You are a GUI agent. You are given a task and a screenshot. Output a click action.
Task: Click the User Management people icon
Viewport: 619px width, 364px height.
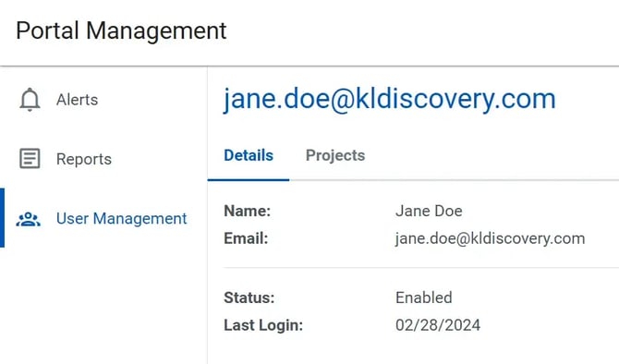click(28, 219)
